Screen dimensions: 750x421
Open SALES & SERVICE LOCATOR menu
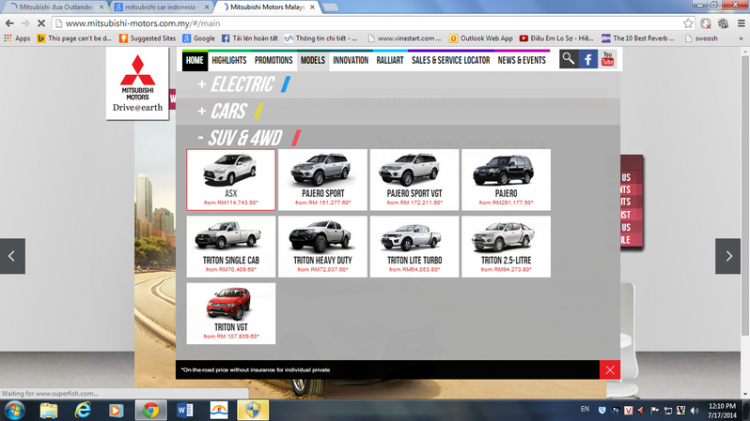click(x=451, y=60)
